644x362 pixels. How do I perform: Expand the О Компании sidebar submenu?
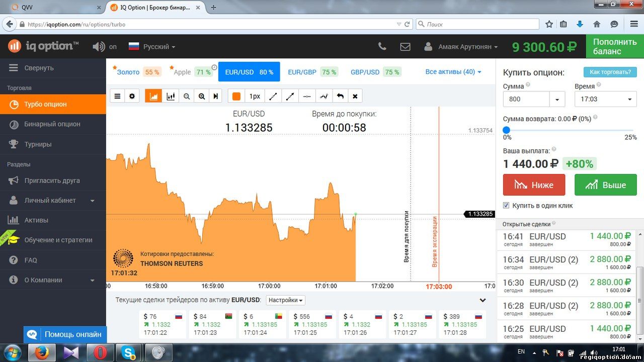click(53, 280)
